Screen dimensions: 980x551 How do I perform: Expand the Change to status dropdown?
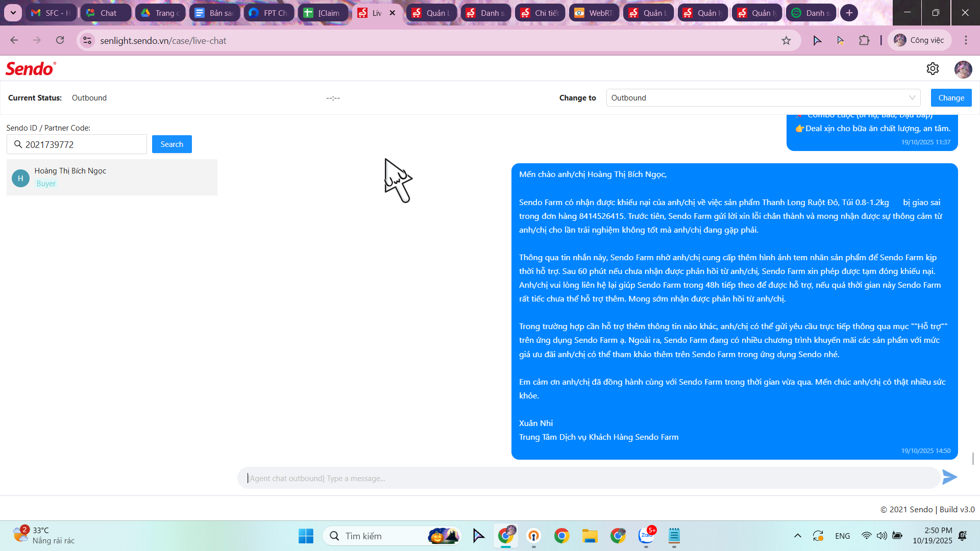point(763,98)
